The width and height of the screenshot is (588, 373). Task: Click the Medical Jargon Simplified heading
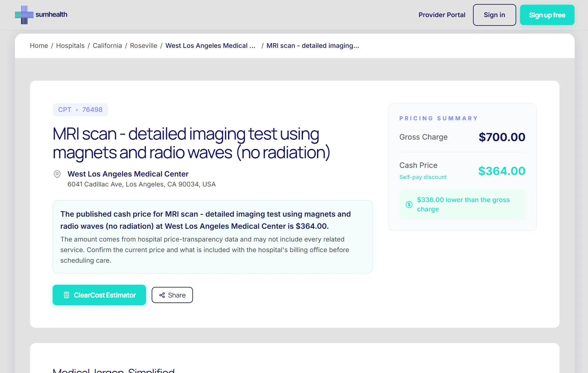114,371
